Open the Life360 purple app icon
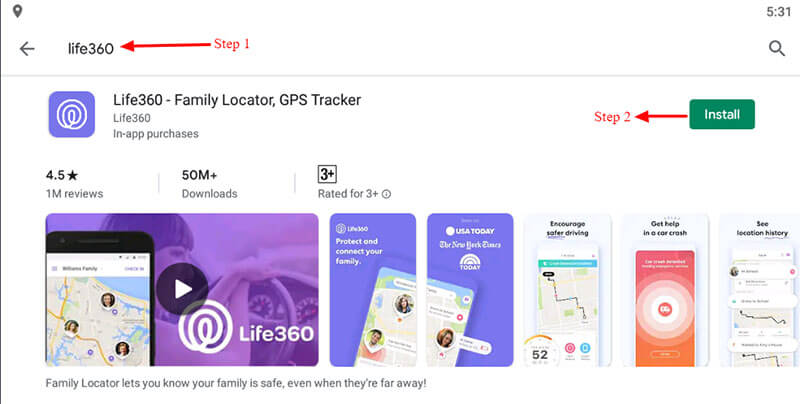Screen dimensions: 800x404 tap(72, 114)
